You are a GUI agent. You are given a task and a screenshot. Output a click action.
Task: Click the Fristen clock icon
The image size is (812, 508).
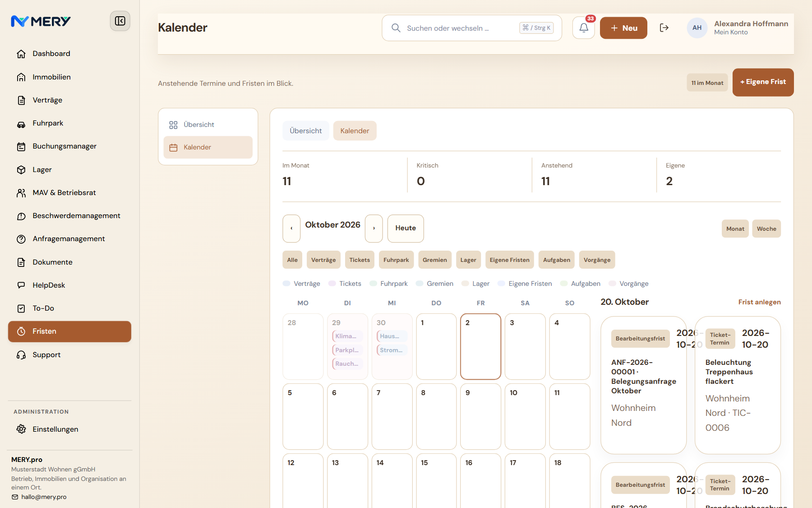coord(21,331)
